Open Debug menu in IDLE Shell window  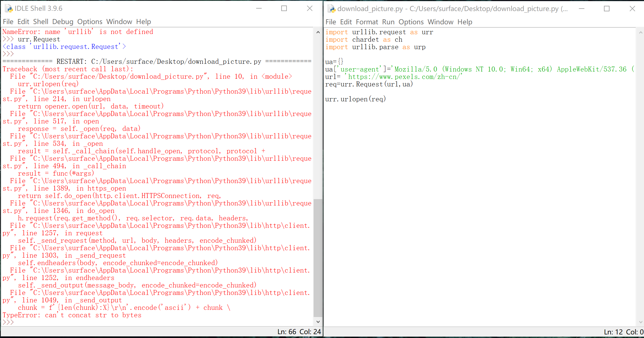63,22
